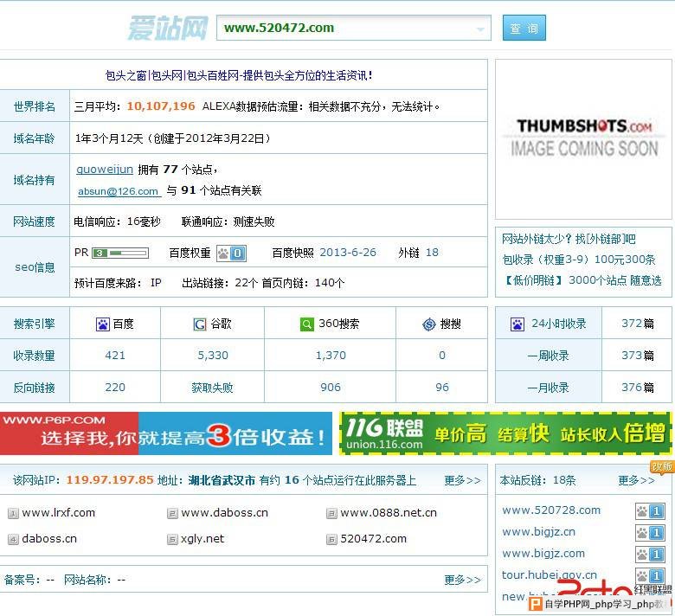
Task: Open 360 indexed count 1,370
Action: pyautogui.click(x=331, y=355)
